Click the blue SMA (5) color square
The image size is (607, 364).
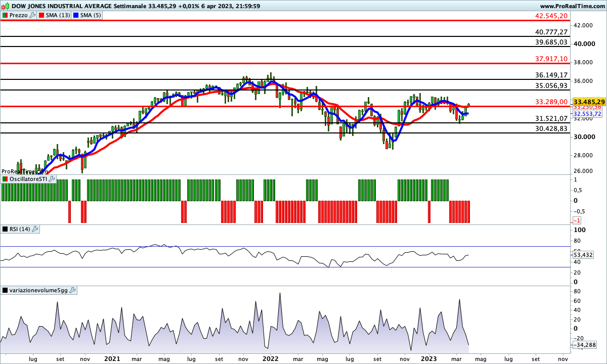tap(76, 15)
